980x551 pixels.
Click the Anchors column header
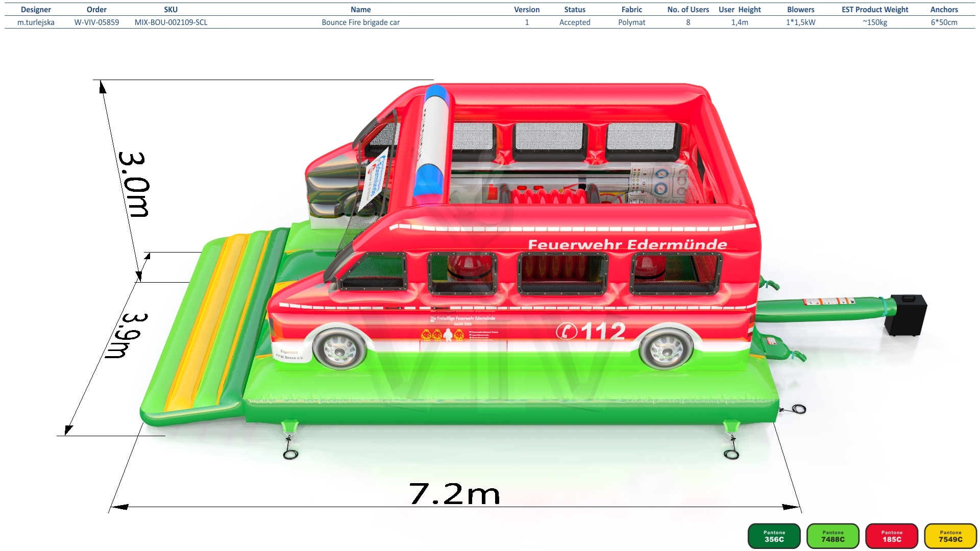[x=944, y=9]
